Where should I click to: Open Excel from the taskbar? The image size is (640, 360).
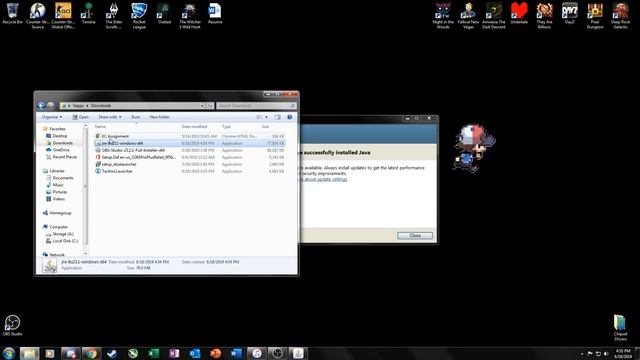[153, 353]
